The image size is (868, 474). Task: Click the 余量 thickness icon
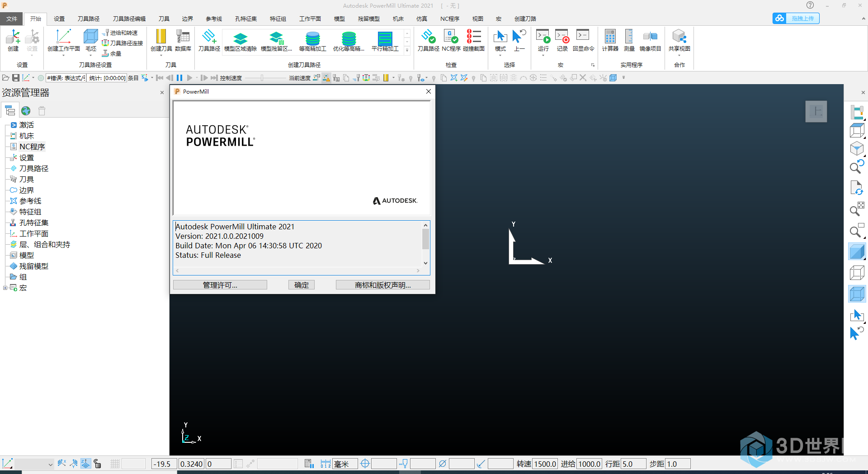112,53
